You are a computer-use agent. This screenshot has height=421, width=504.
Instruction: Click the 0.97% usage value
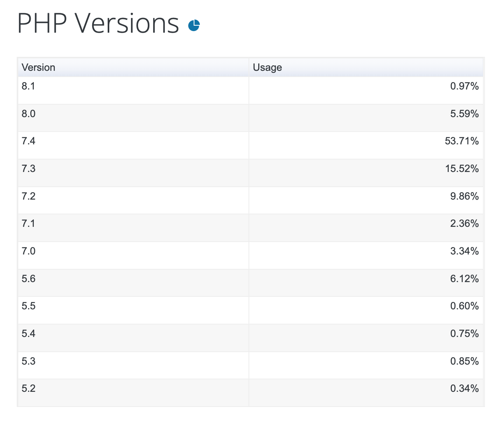(x=464, y=86)
